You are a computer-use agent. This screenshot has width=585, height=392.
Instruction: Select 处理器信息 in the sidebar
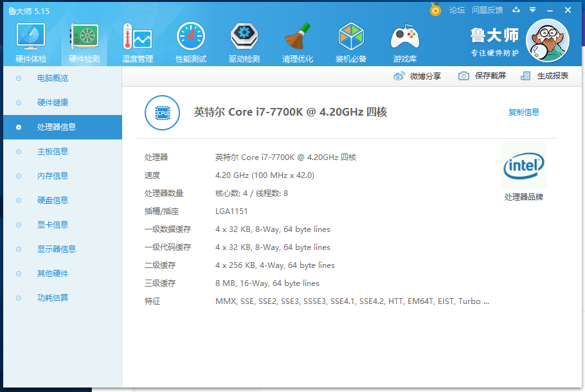point(63,127)
